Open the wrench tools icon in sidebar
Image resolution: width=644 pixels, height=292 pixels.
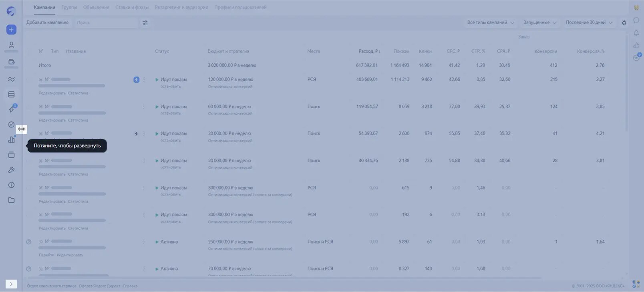11,170
